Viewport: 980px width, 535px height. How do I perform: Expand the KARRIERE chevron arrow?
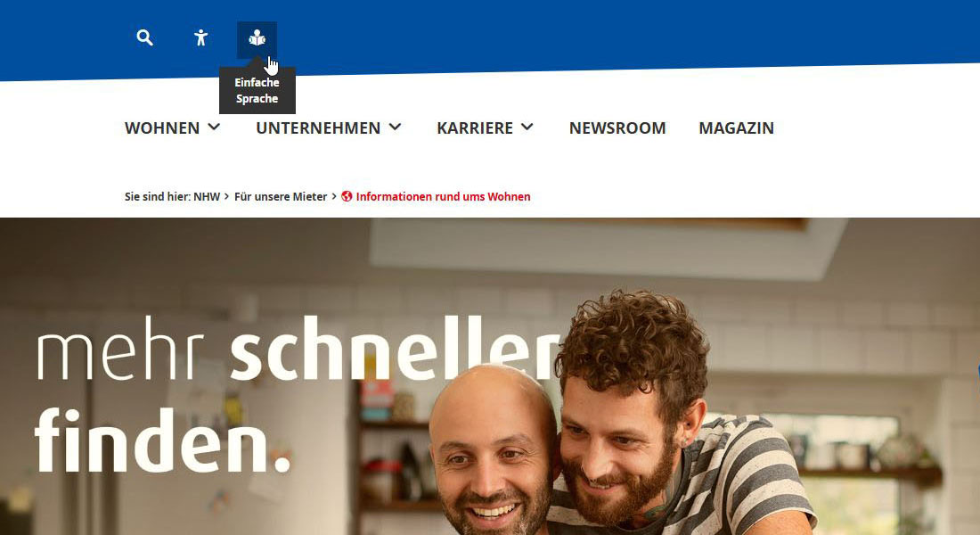pos(527,127)
